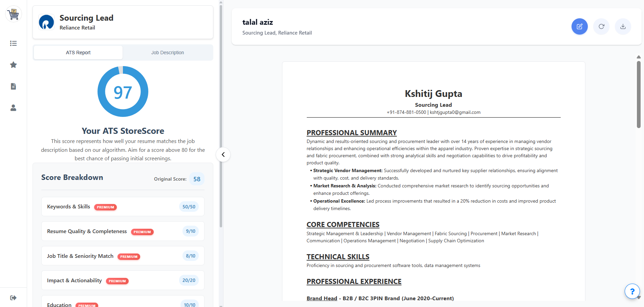Click the Your ATS StoreScore heading

pyautogui.click(x=123, y=131)
